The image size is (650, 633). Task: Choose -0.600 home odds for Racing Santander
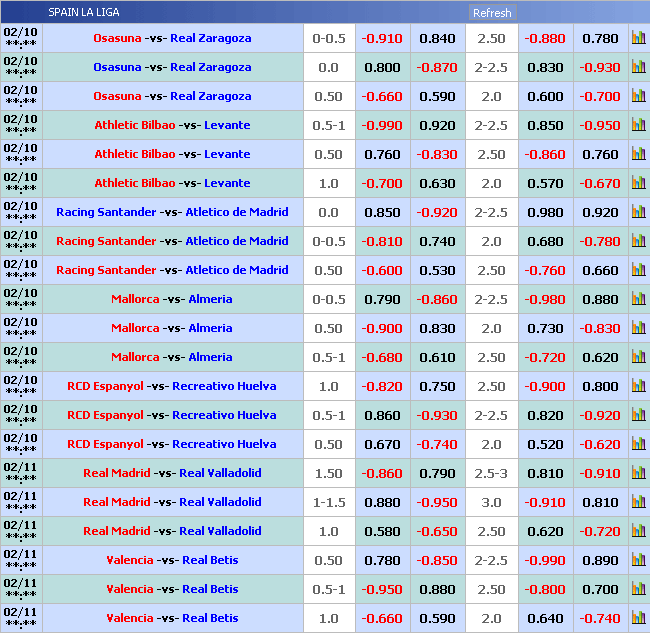click(382, 270)
